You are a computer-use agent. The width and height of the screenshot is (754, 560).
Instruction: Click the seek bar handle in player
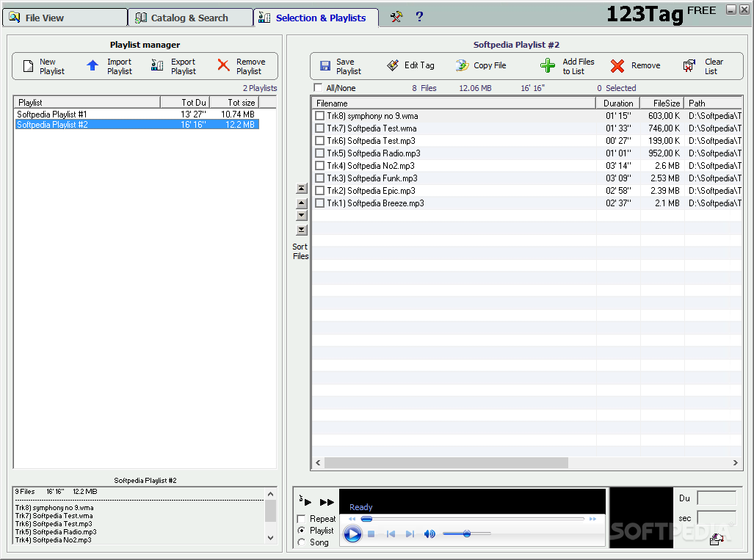[x=367, y=519]
